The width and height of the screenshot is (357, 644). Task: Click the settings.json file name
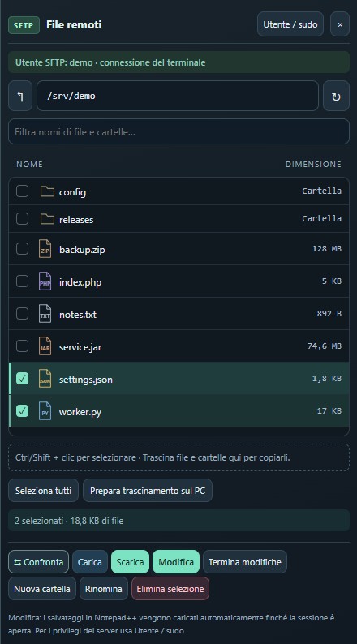coord(85,379)
